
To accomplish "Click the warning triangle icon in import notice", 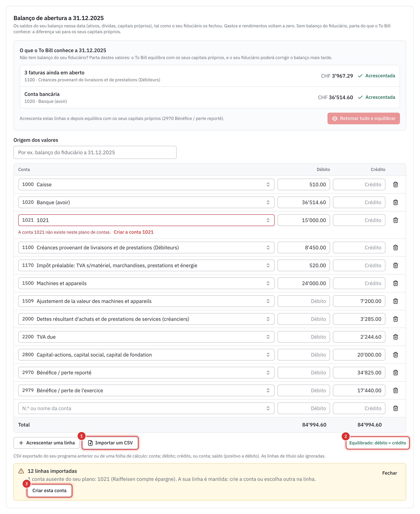I will (x=21, y=471).
